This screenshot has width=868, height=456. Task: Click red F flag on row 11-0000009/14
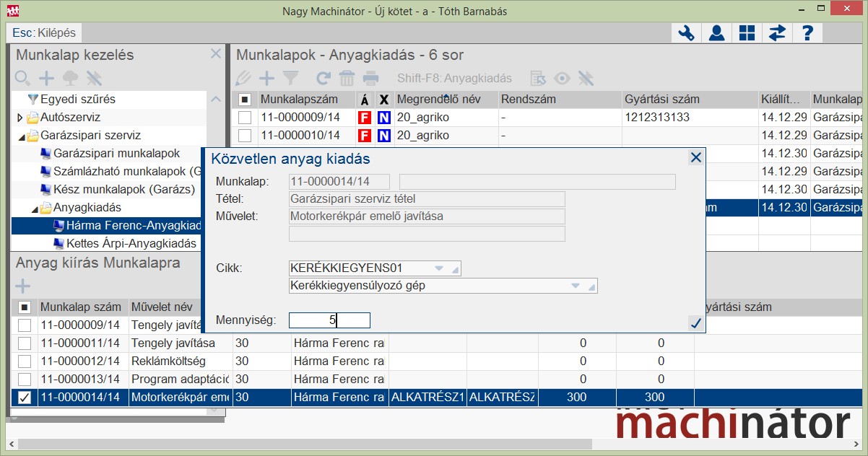(365, 118)
